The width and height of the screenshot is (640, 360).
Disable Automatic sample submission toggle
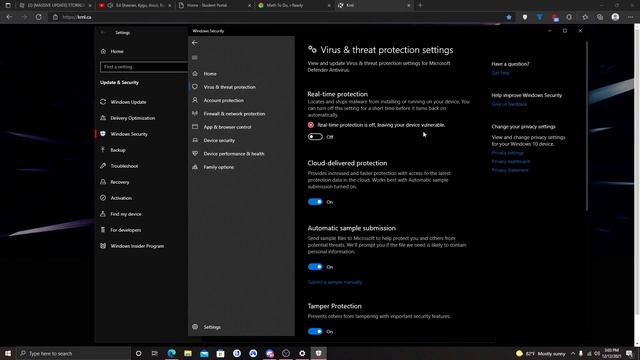[x=315, y=267]
